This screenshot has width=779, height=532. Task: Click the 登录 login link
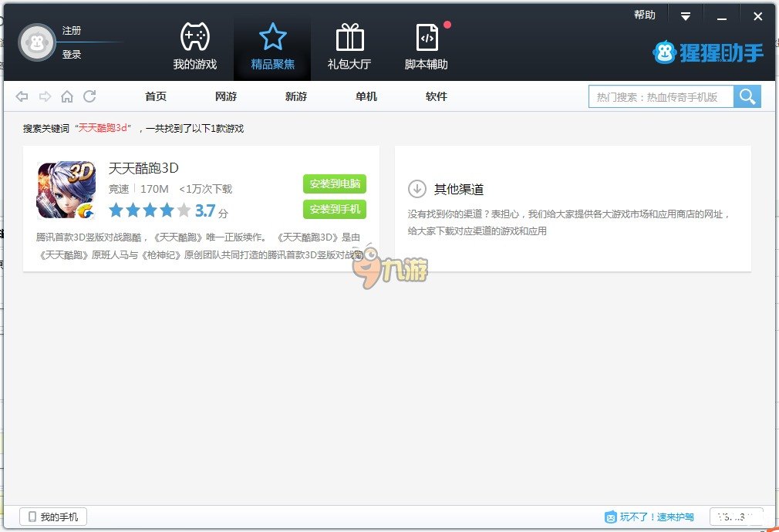(72, 54)
